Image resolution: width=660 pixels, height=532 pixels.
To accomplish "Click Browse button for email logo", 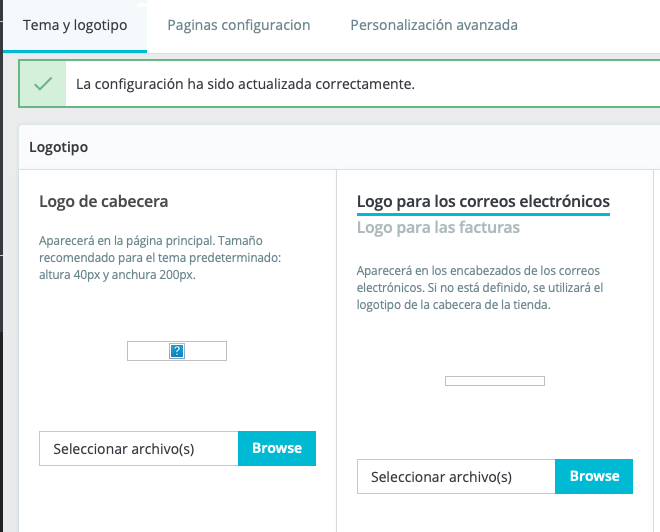I will click(x=594, y=476).
